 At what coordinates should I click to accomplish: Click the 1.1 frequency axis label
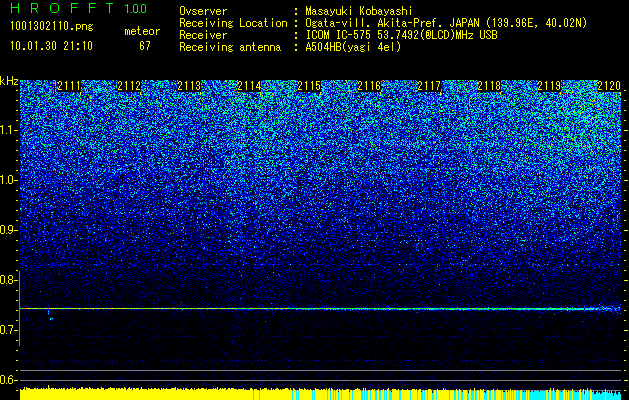tap(9, 130)
